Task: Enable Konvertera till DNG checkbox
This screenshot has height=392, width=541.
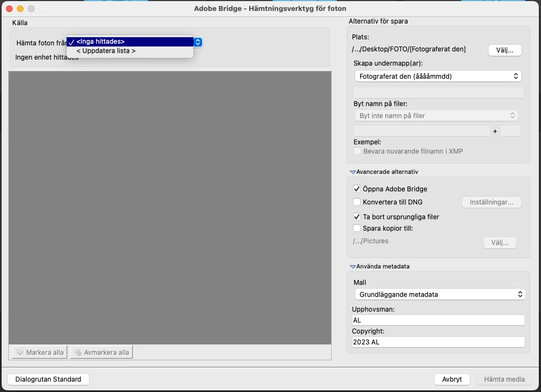Action: [x=357, y=202]
